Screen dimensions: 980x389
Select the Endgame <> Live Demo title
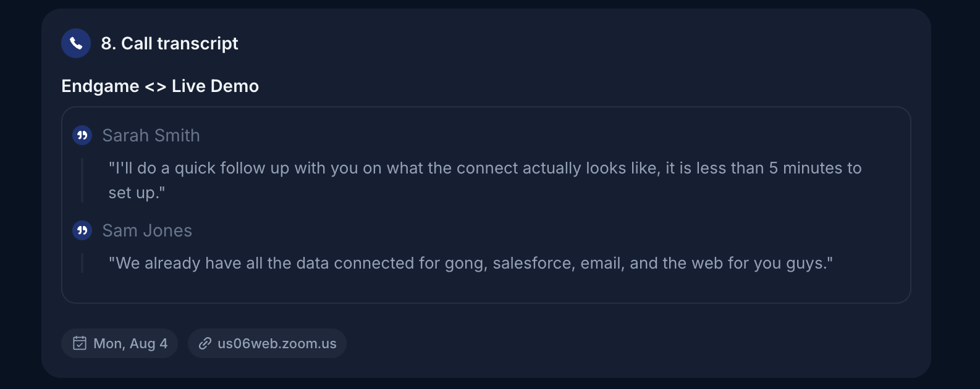(x=159, y=86)
